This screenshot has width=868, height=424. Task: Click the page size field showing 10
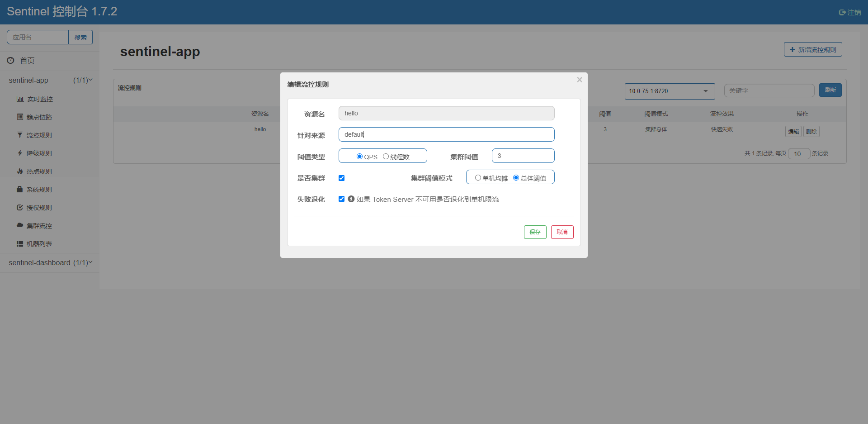pyautogui.click(x=799, y=154)
